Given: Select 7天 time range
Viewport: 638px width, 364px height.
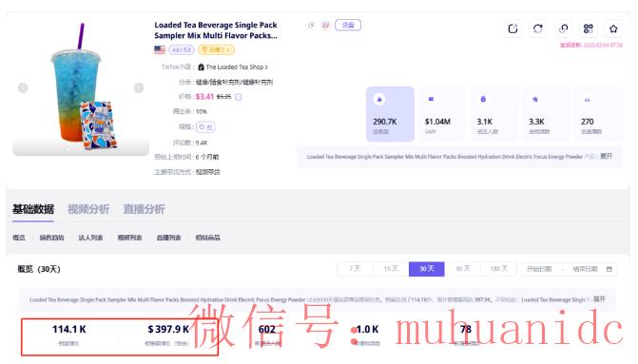Looking at the screenshot, I should [355, 269].
